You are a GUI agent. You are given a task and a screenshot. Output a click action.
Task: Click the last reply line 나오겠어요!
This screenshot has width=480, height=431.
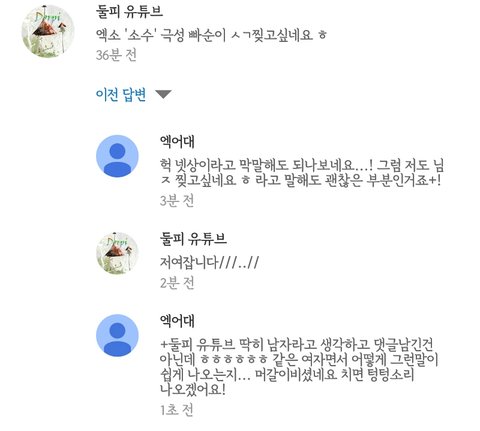(x=193, y=389)
